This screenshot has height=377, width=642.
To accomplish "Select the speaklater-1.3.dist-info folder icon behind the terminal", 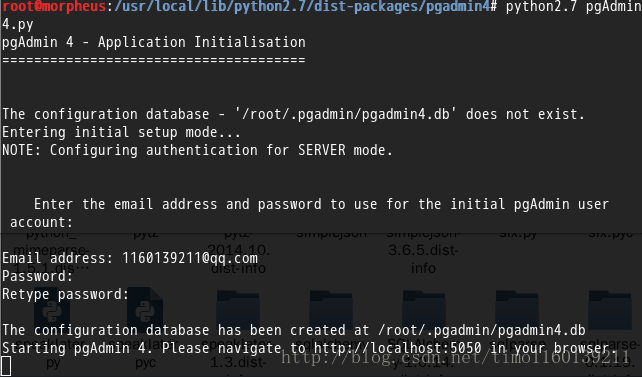I will pyautogui.click(x=238, y=310).
